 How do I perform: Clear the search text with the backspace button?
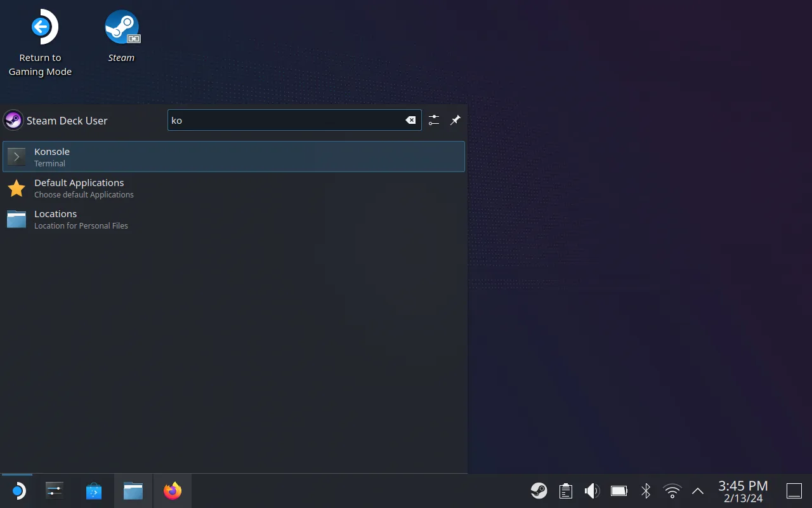410,119
